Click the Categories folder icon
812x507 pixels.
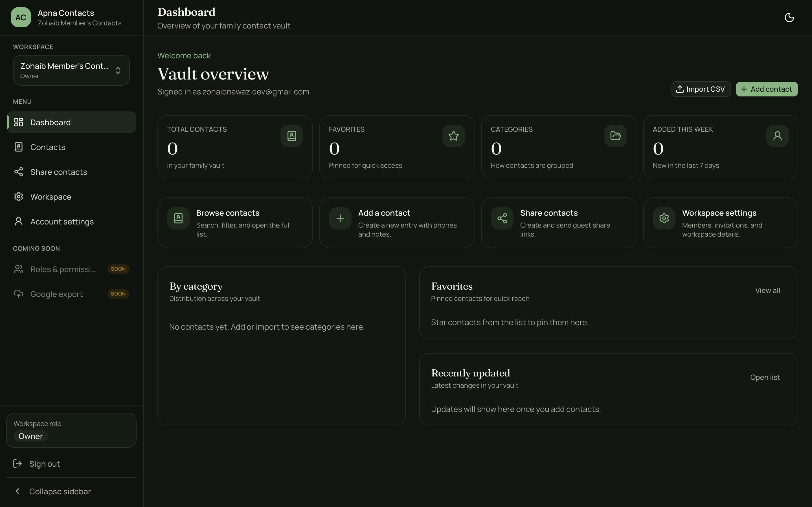pos(615,136)
